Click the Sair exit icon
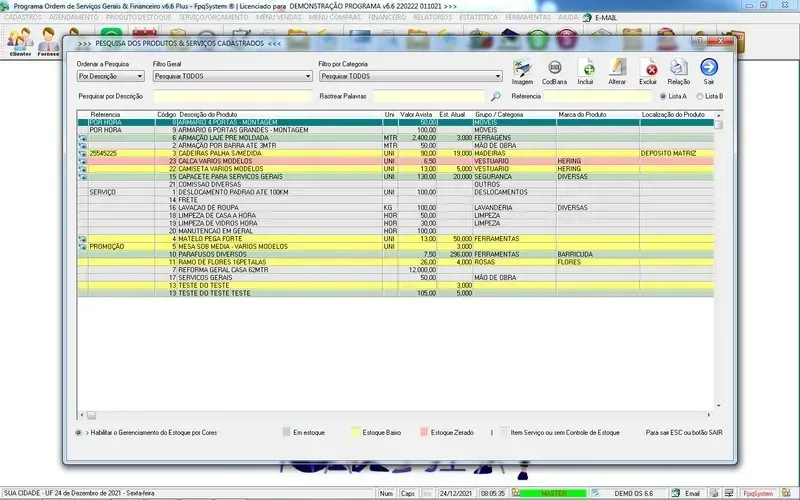 [x=709, y=69]
